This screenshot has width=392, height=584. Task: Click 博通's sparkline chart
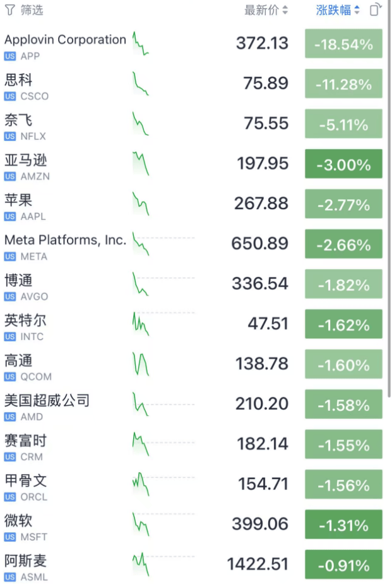[x=138, y=284]
